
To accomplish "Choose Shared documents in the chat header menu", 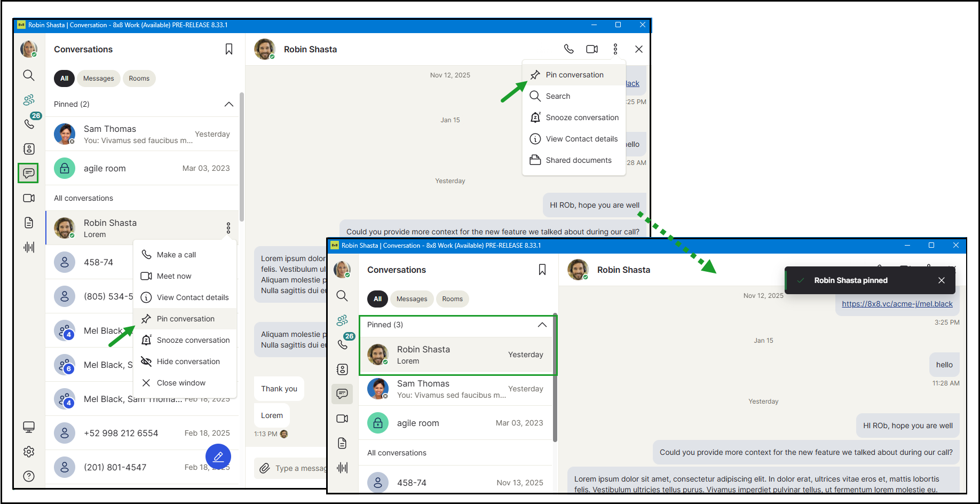I will click(x=574, y=160).
